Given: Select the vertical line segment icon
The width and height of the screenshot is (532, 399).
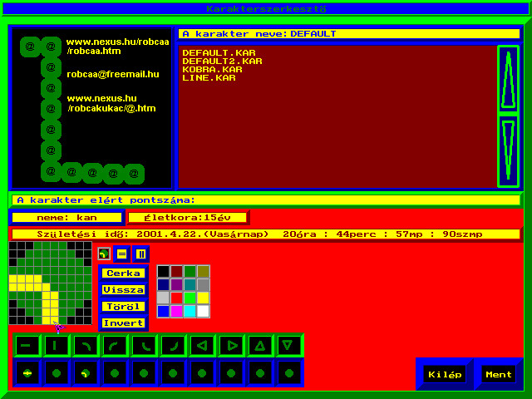Looking at the screenshot, I should click(x=57, y=345).
